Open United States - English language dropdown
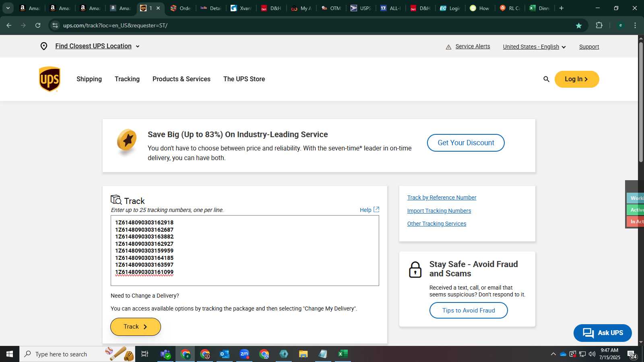The height and width of the screenshot is (362, 644). tap(535, 47)
